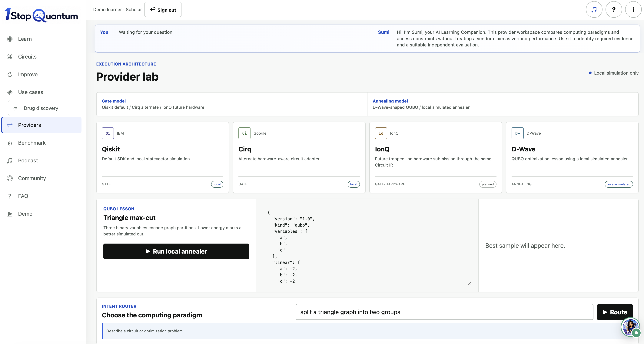This screenshot has width=644, height=344.
Task: Click the Ci badge on the Cirq card
Action: [x=244, y=133]
